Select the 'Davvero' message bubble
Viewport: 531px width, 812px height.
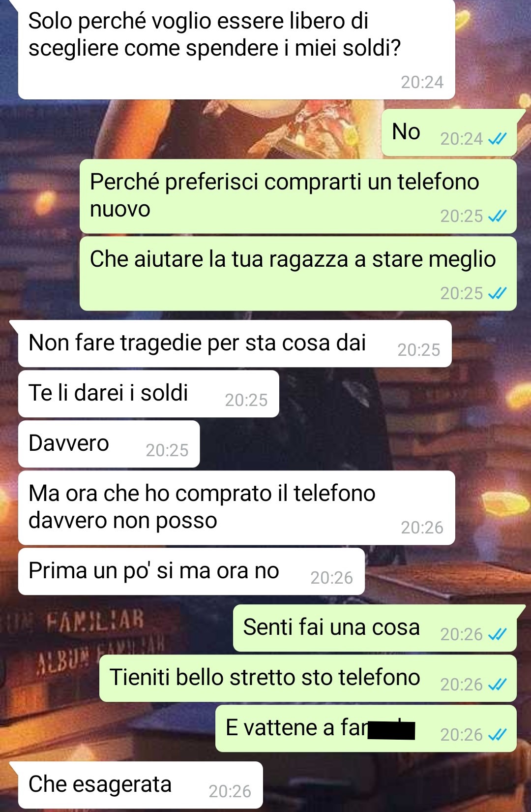coord(109,444)
